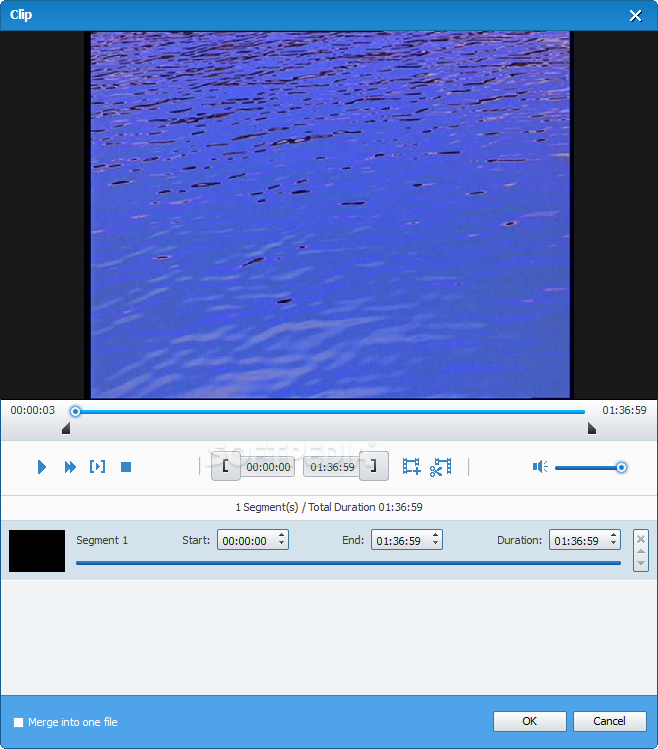Screen dimensions: 658x749
Task: Click the segment progress bar under Segment 1
Action: point(348,563)
